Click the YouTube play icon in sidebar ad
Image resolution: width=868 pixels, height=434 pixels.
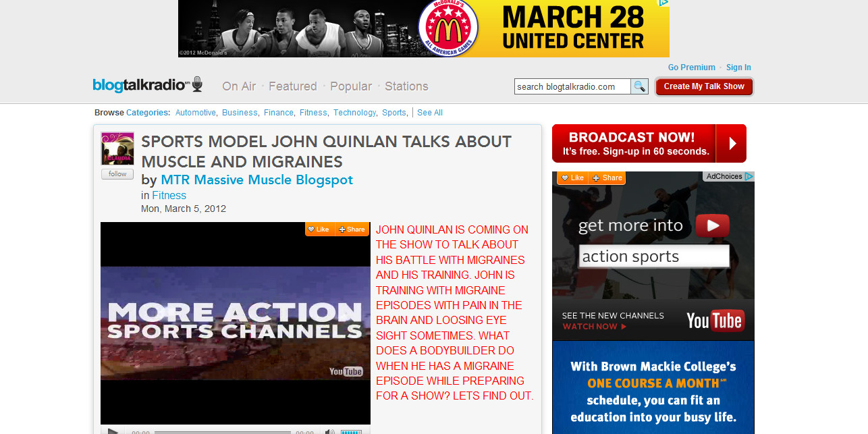[x=713, y=225]
